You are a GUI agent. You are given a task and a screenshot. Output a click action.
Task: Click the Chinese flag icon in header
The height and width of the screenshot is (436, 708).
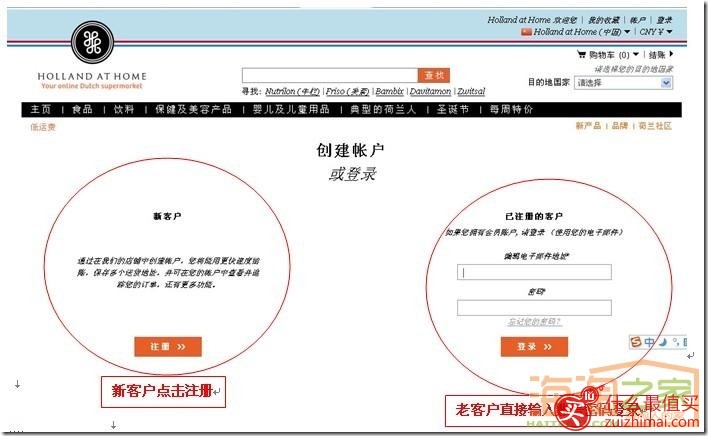pyautogui.click(x=526, y=32)
